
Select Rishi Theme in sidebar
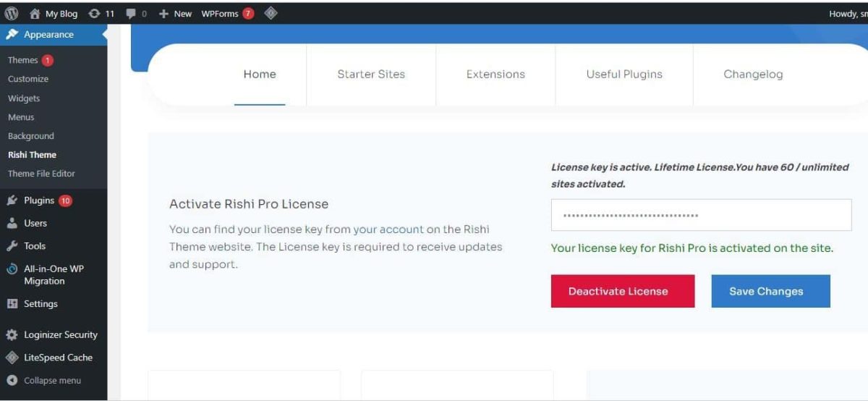coord(32,154)
